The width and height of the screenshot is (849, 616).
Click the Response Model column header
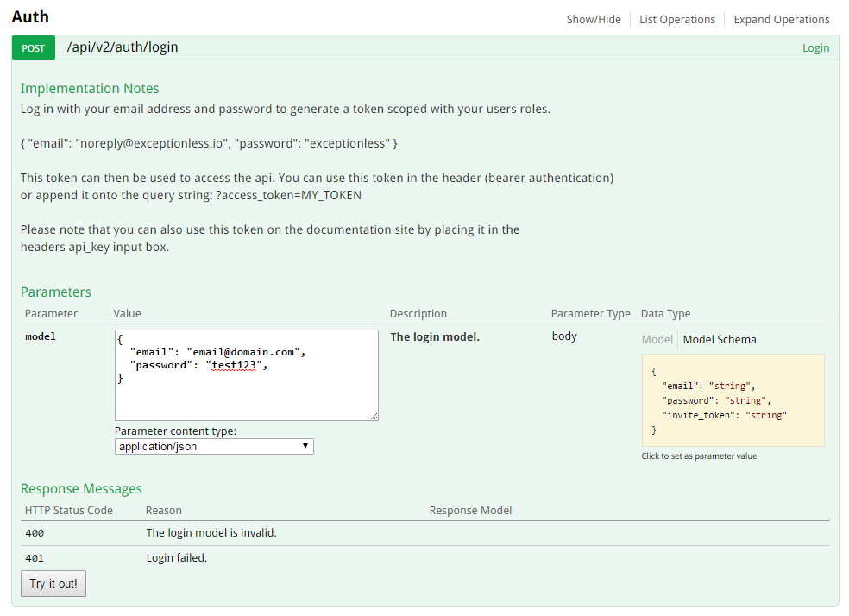coord(470,511)
